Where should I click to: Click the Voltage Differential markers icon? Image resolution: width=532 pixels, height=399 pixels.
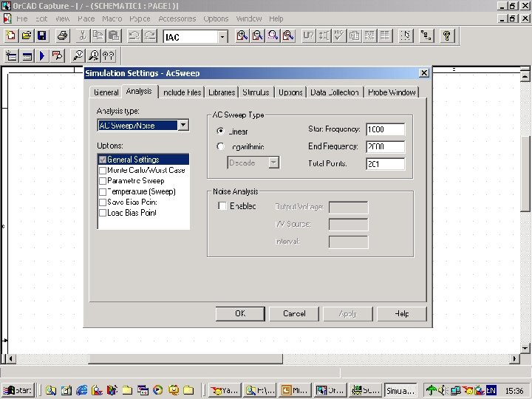pyautogui.click(x=109, y=55)
